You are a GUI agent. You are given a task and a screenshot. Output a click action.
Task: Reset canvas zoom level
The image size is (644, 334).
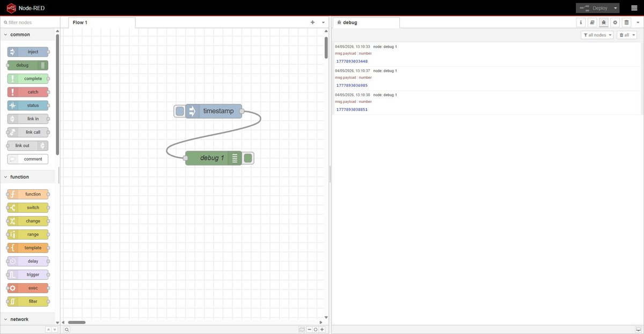click(x=316, y=330)
